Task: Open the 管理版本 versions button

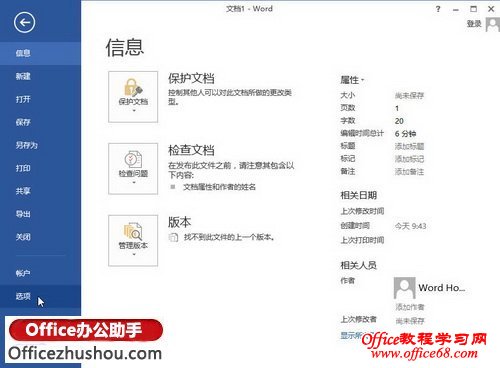Action: click(x=133, y=241)
